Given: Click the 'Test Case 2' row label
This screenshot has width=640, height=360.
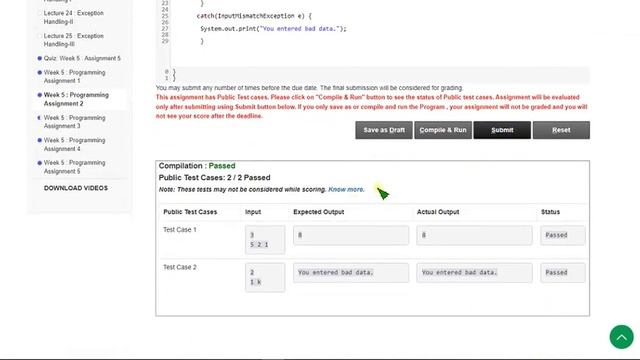Looking at the screenshot, I should (x=180, y=267).
